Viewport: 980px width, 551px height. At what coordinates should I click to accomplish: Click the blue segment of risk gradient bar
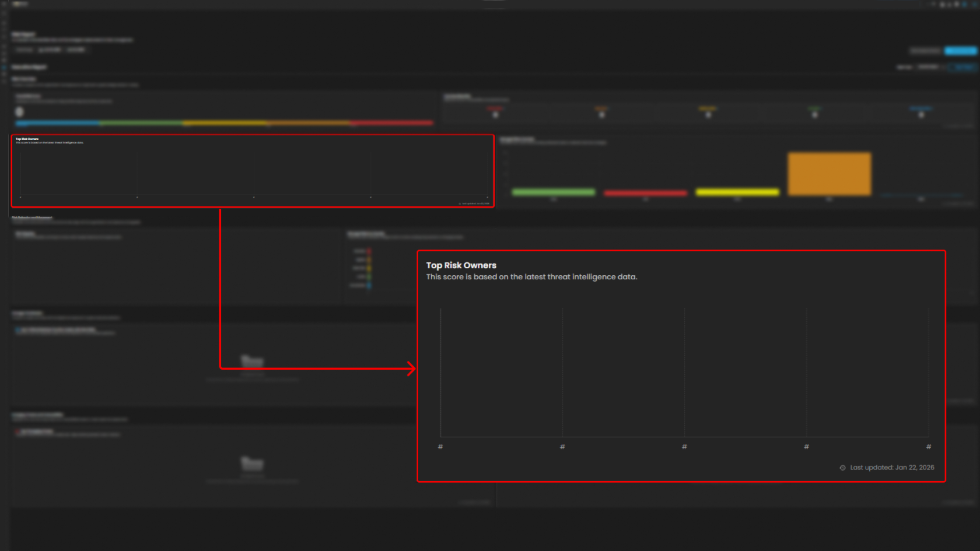pos(58,123)
